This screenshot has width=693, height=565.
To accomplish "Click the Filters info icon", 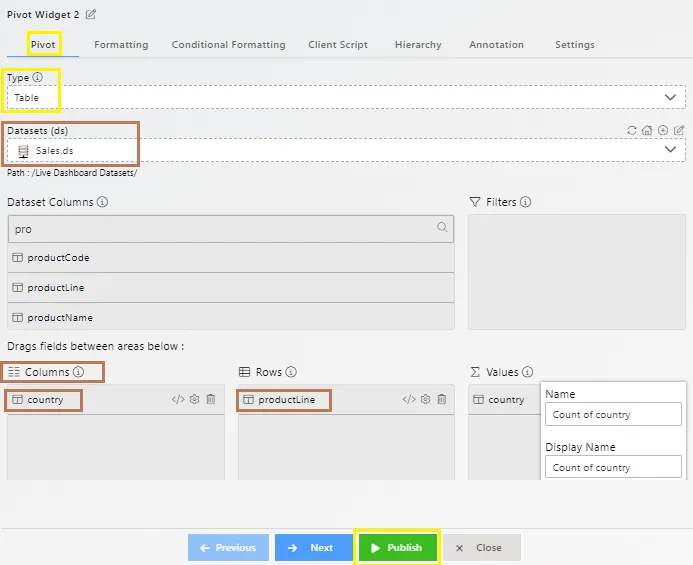I will pos(525,202).
